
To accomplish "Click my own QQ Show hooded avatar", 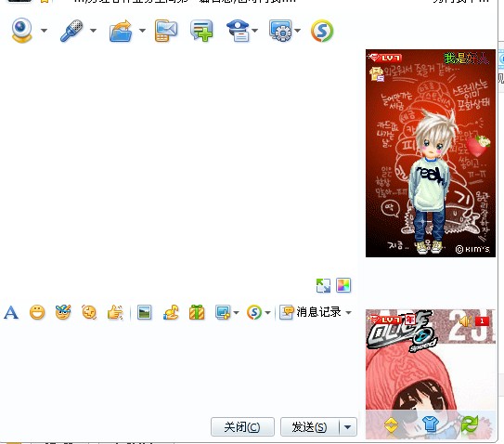I will point(431,374).
